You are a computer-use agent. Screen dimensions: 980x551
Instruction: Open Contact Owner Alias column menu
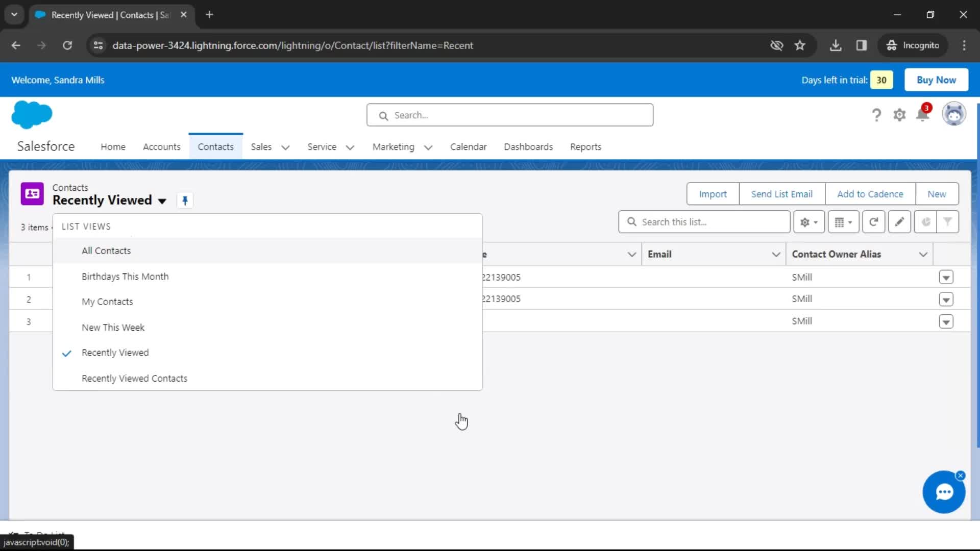click(923, 255)
